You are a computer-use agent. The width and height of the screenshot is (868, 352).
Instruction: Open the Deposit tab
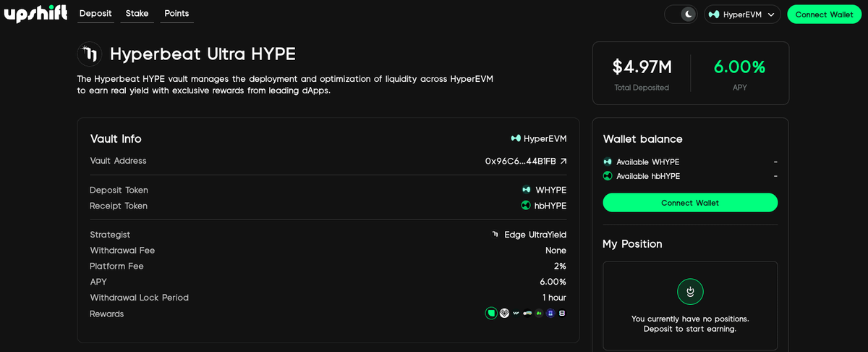(95, 14)
